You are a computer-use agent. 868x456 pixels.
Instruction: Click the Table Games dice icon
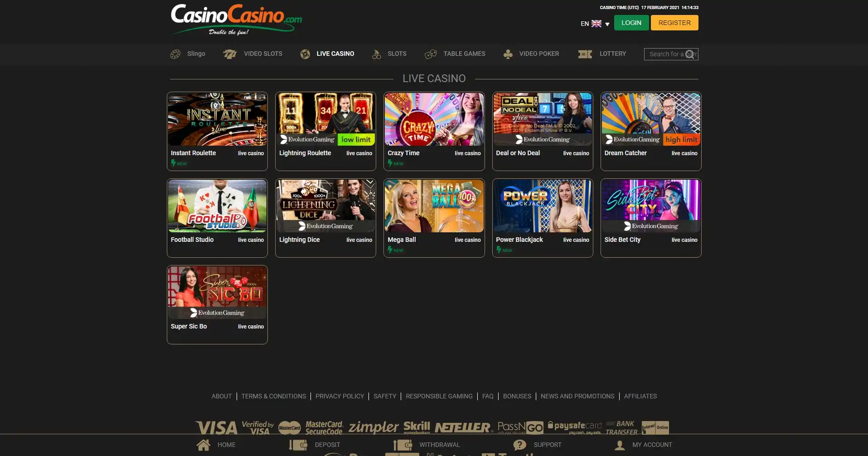431,54
